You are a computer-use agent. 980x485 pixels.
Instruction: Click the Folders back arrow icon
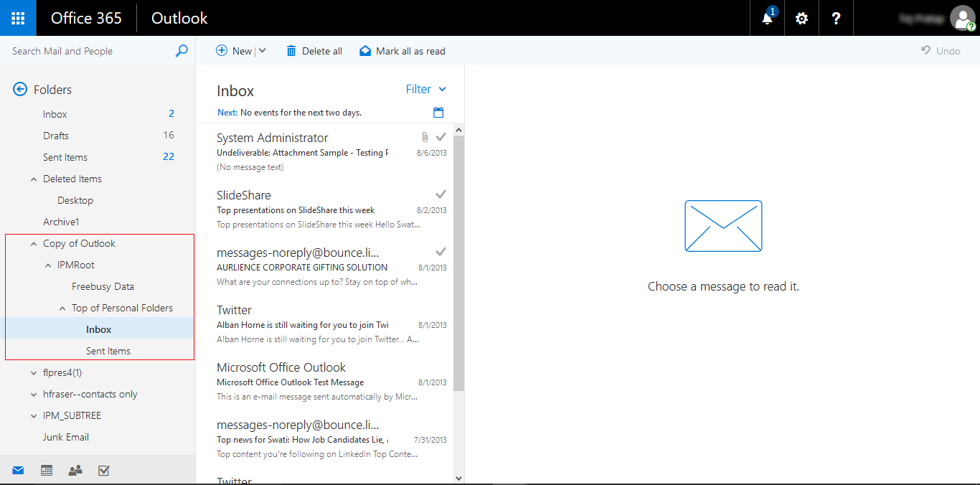pos(20,90)
